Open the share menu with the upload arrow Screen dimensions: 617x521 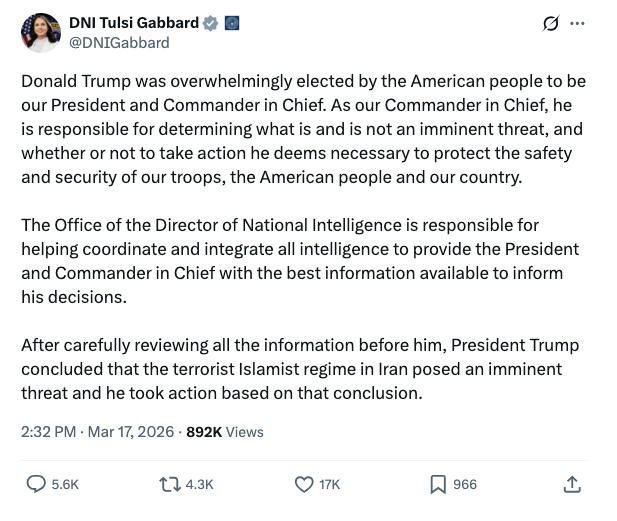(572, 484)
